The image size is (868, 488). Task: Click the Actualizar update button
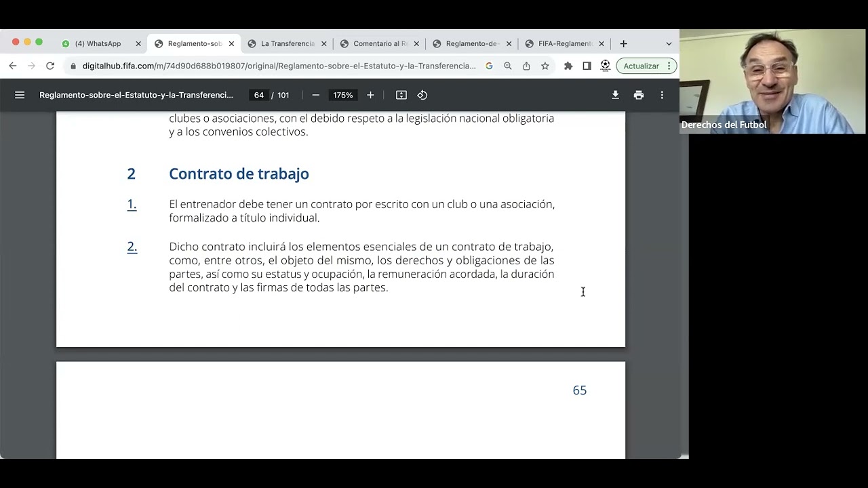point(646,66)
